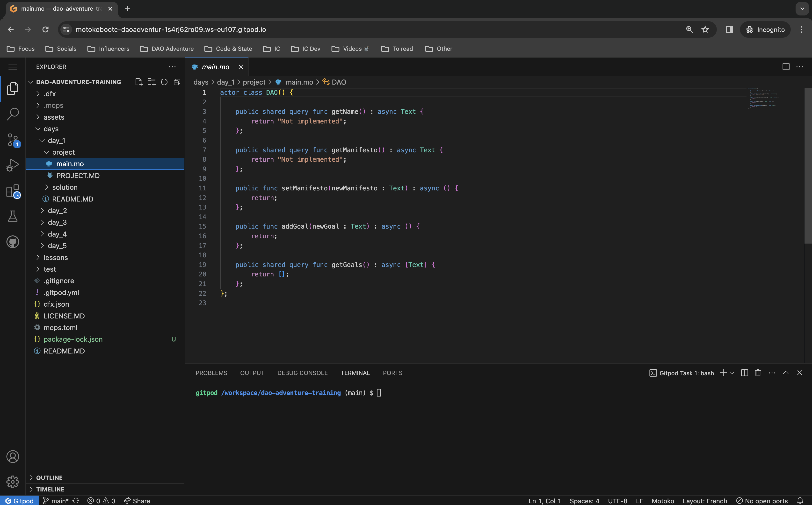Expand the assets folder
The image size is (812, 505).
coord(105,117)
